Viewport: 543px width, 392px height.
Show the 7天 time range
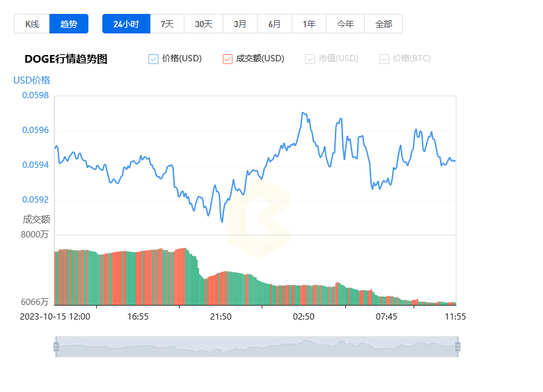click(167, 24)
